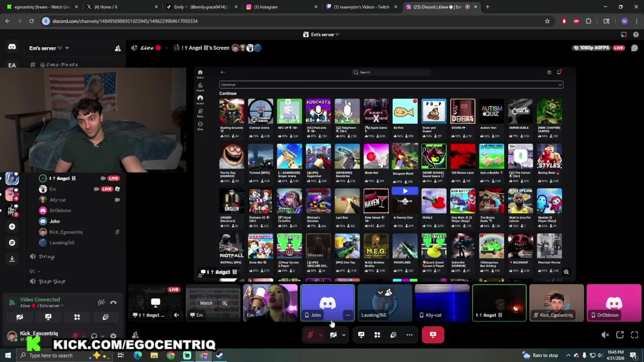This screenshot has height=362, width=644.
Task: Select Ally-cat in the voice member list
Action: pyautogui.click(x=58, y=200)
